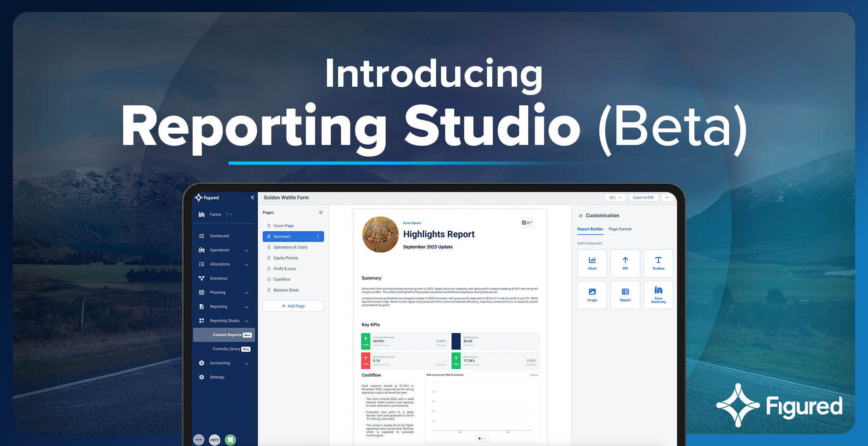Collapse the Reporting Studio menu chevron
This screenshot has width=868, height=446.
247,321
